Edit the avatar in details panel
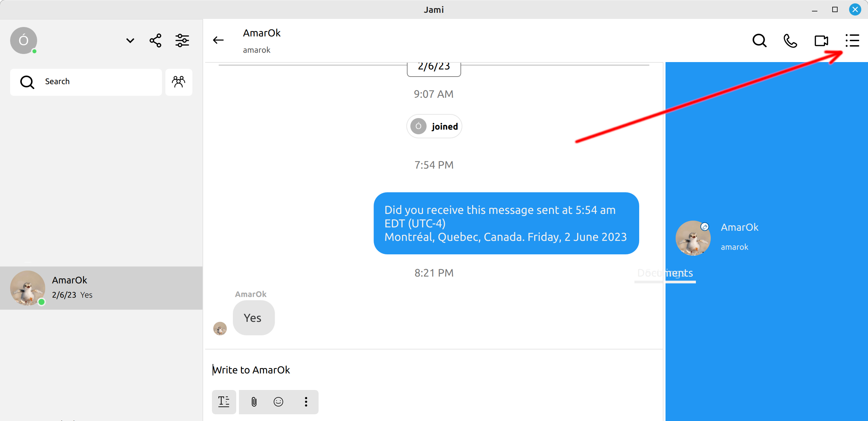The height and width of the screenshot is (421, 868). click(x=705, y=227)
